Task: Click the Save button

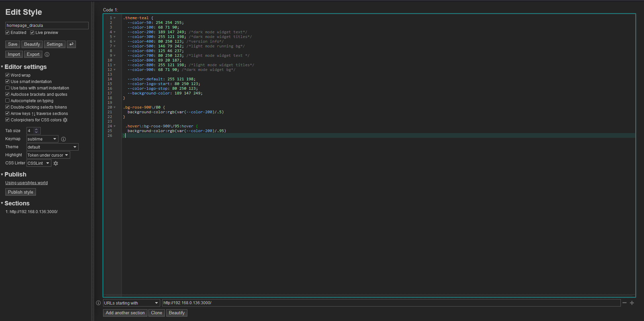Action: click(x=12, y=44)
